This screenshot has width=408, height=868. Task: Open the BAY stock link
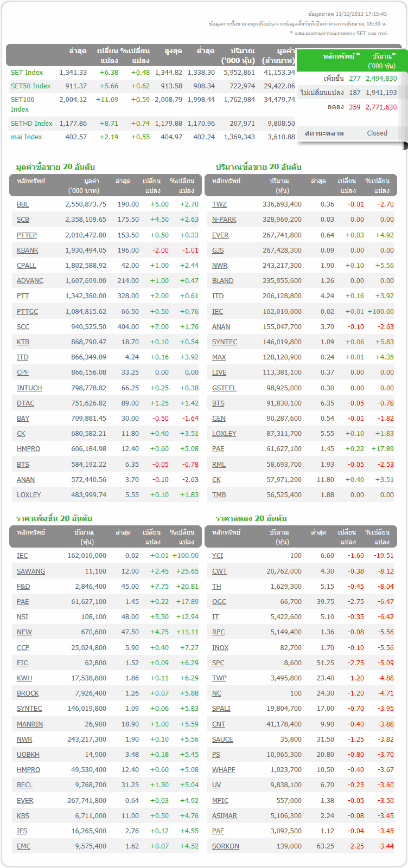click(x=23, y=418)
